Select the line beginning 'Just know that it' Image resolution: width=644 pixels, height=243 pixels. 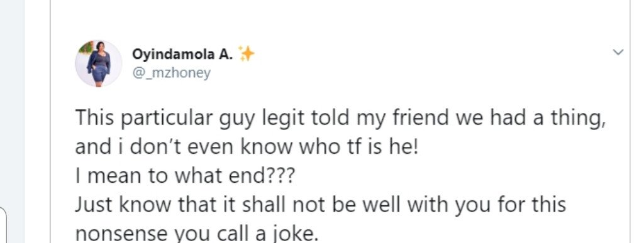click(x=320, y=205)
